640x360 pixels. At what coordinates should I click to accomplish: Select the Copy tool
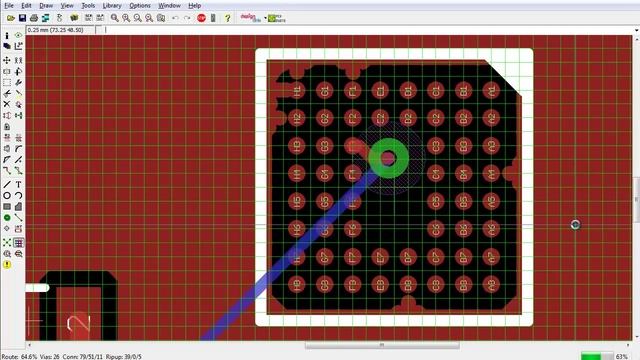[18, 60]
